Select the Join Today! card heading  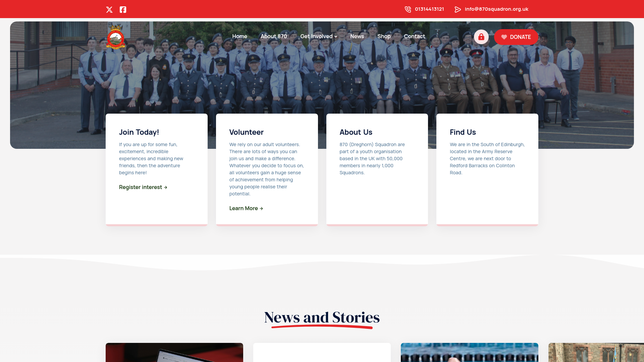tap(139, 132)
